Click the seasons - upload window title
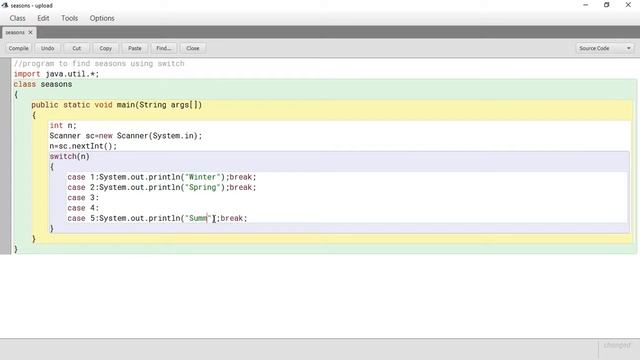 31,6
